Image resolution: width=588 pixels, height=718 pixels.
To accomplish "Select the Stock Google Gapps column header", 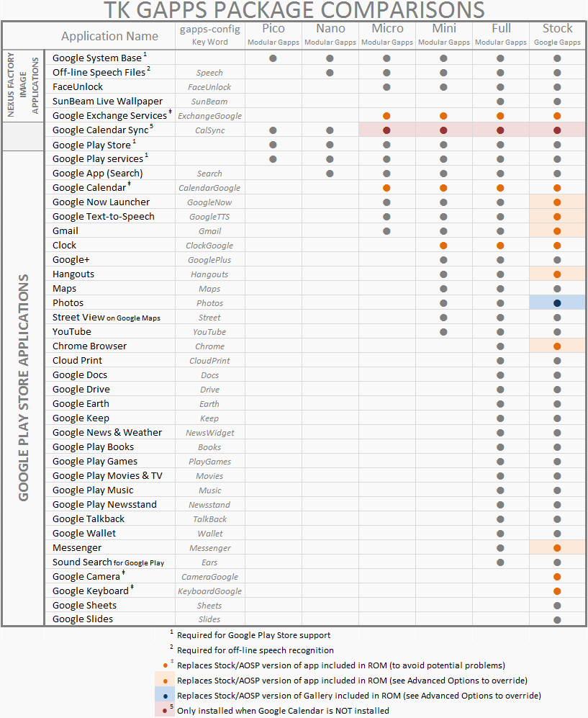I will coord(557,34).
